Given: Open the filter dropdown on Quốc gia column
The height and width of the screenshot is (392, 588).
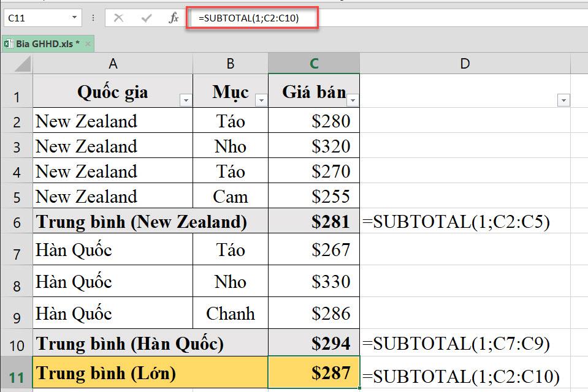Looking at the screenshot, I should coord(185,99).
